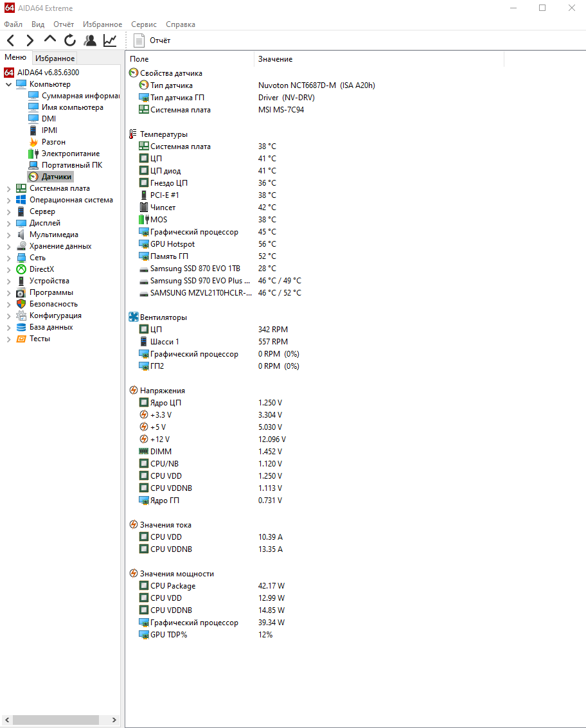586x728 pixels.
Task: Click the Back navigation arrow
Action: click(x=11, y=40)
